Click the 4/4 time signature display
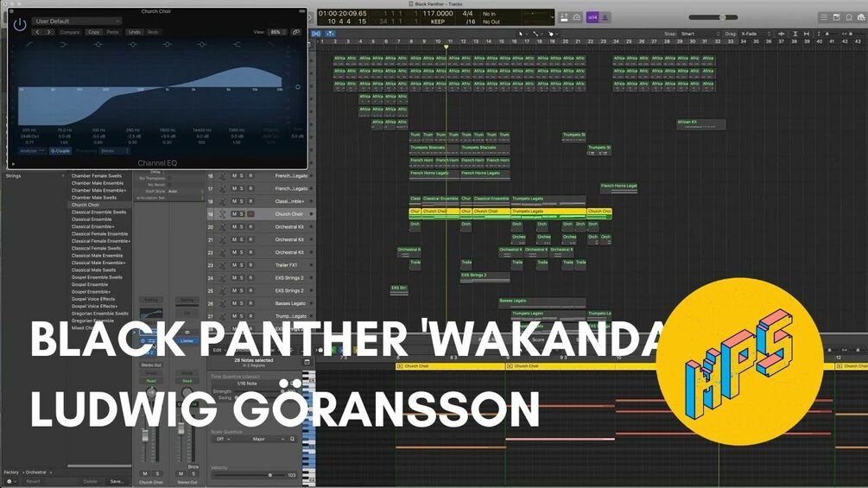The image size is (868, 488). (468, 13)
